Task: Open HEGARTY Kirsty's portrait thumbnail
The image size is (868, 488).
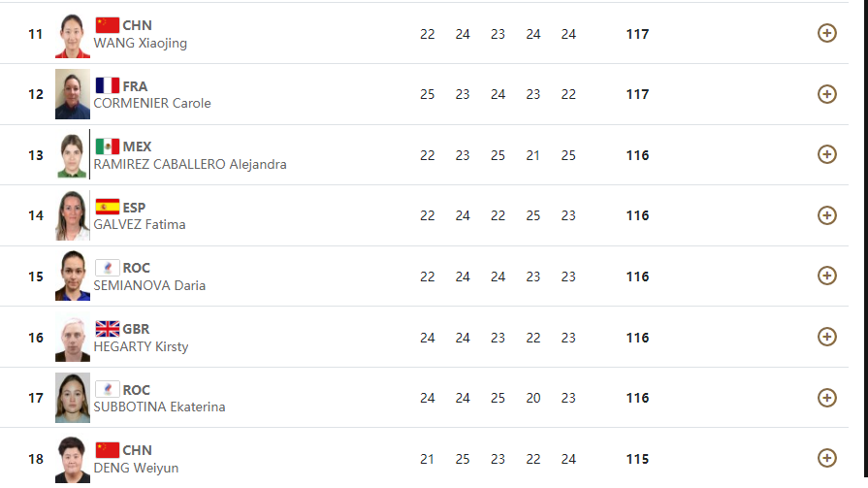Action: pos(73,338)
